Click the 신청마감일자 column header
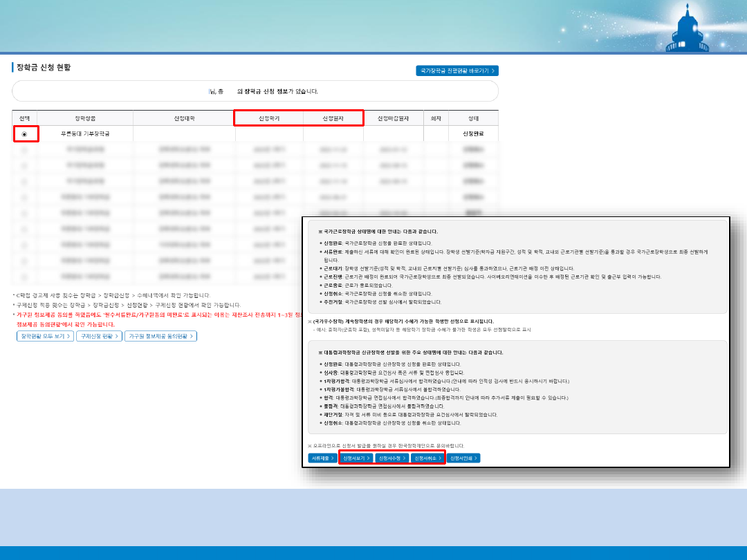The width and height of the screenshot is (747, 560). pyautogui.click(x=393, y=118)
